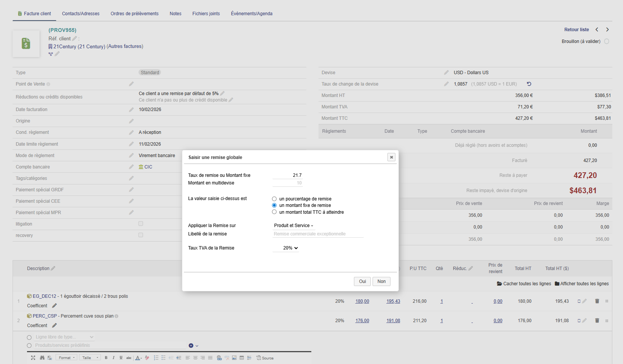The height and width of the screenshot is (364, 623).
Task: Open the editor text color picker
Action: tap(138, 358)
